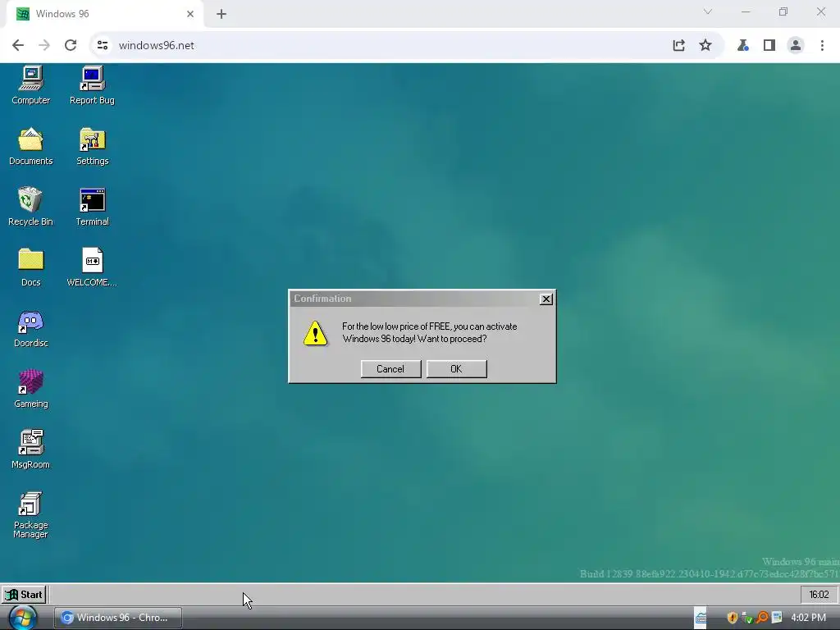Viewport: 840px width, 630px height.
Task: Launch the MsgRoom shortcut
Action: tap(30, 450)
